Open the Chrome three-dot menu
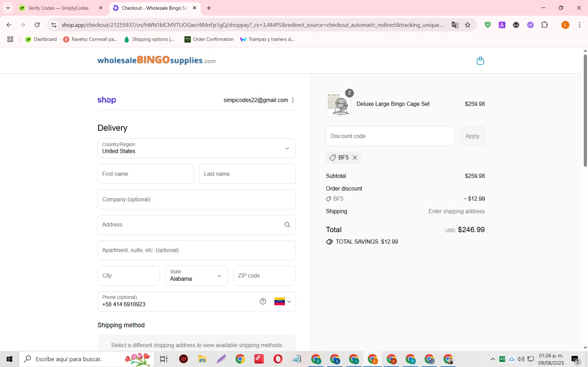 579,25
